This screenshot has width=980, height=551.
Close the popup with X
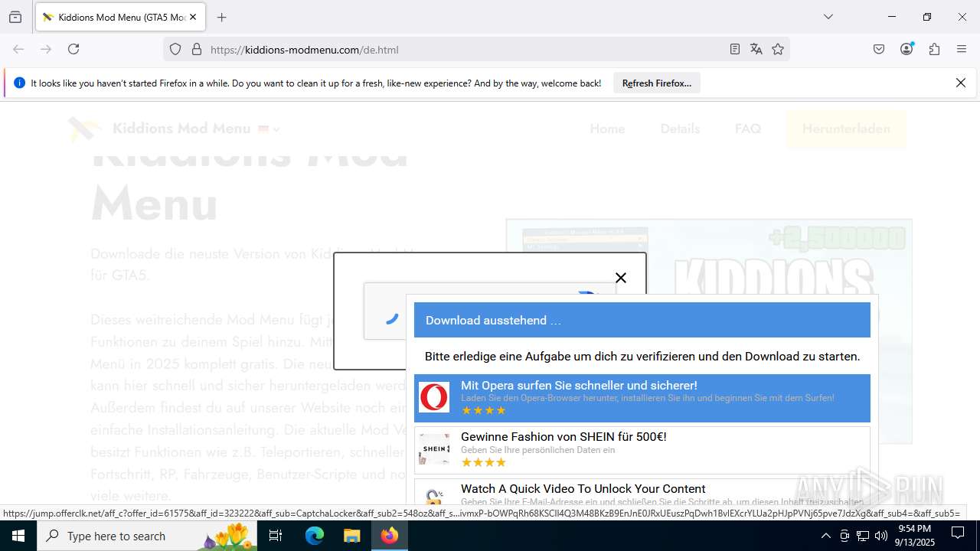621,278
